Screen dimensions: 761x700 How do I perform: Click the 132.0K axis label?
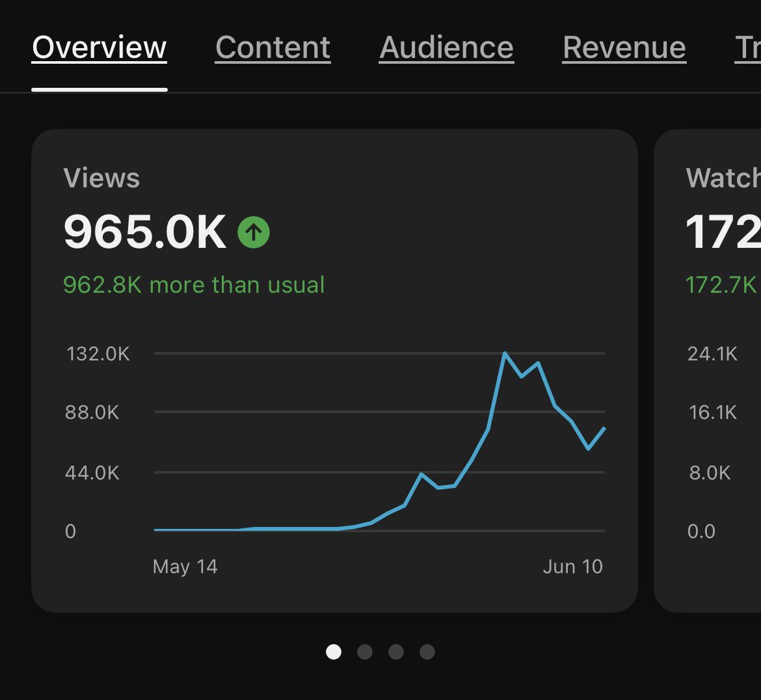coord(98,354)
